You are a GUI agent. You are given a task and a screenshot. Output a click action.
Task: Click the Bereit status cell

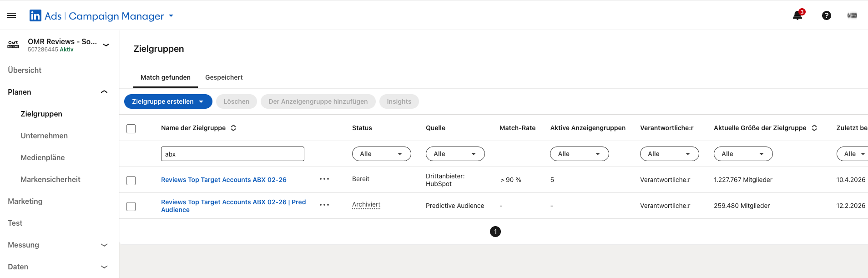tap(361, 179)
